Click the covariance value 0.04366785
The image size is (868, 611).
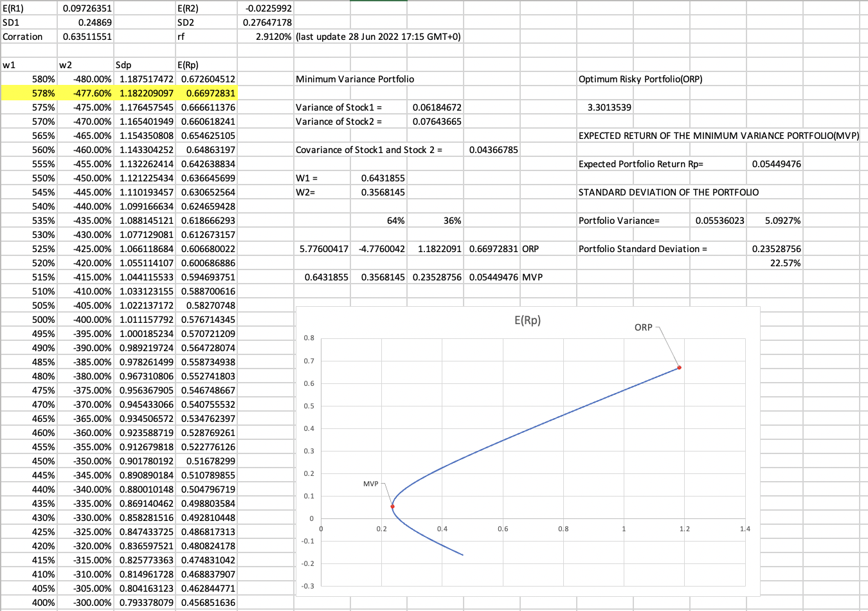coord(492,150)
